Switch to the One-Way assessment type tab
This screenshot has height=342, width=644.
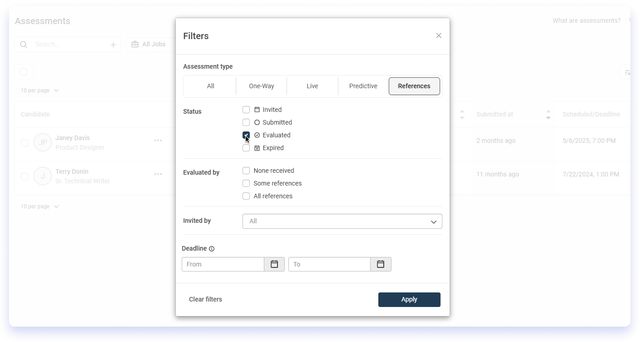pyautogui.click(x=261, y=86)
